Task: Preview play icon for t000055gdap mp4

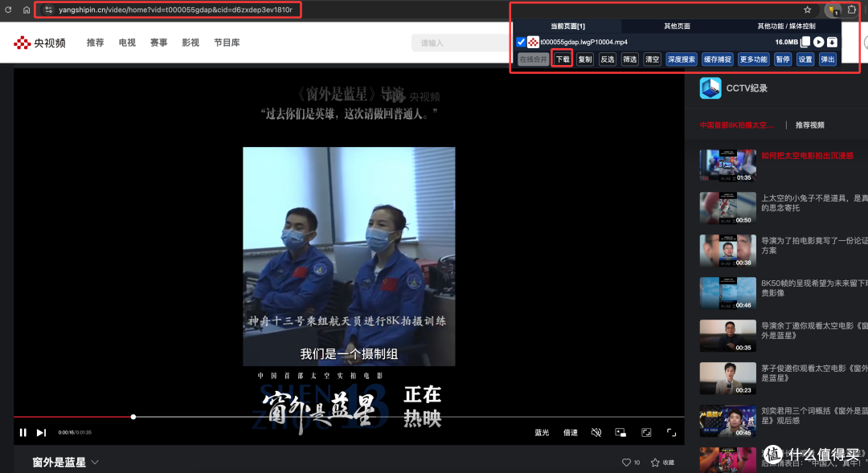Action: point(819,42)
